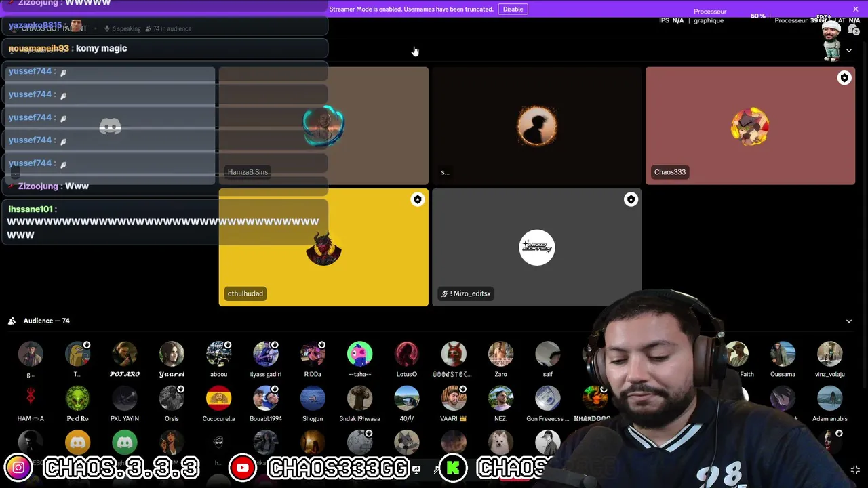Click the "Audience — 74" heading
Viewport: 868px width, 488px height.
pyautogui.click(x=47, y=321)
